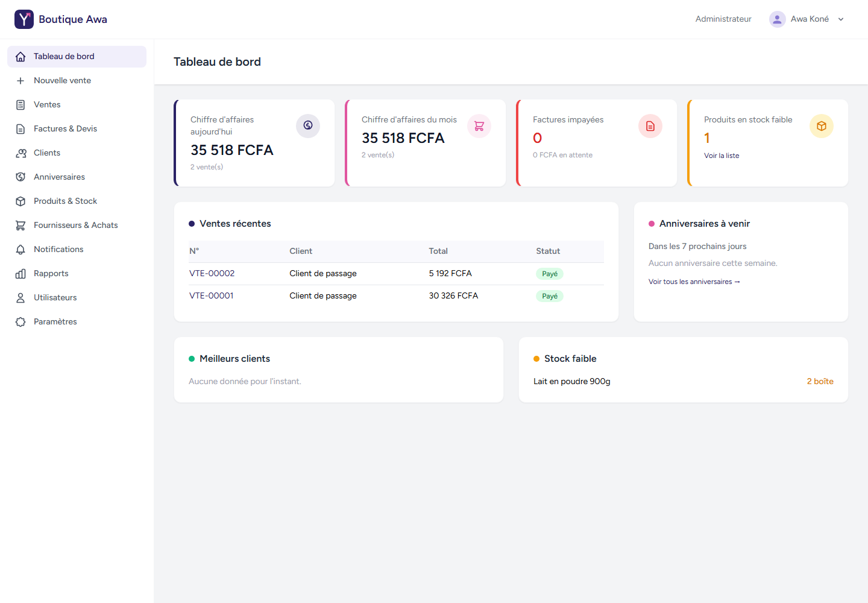
Task: Click the document icon for Factures & Devis
Action: click(20, 129)
